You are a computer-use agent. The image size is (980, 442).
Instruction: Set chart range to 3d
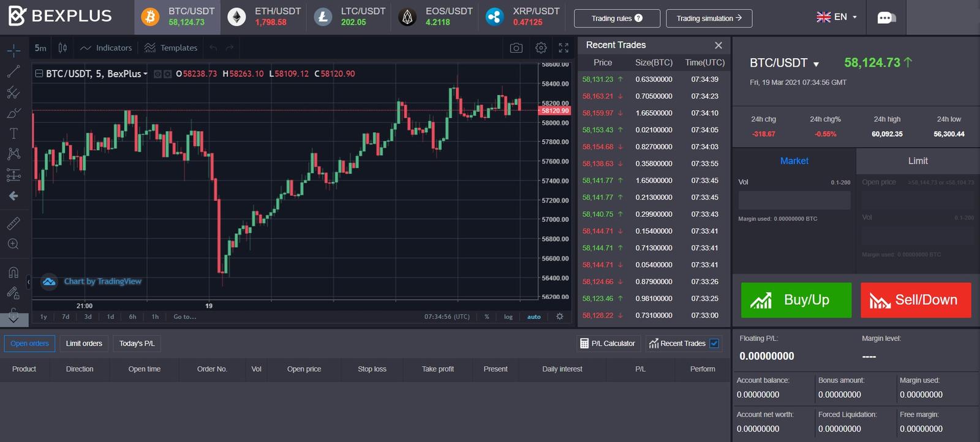click(88, 317)
